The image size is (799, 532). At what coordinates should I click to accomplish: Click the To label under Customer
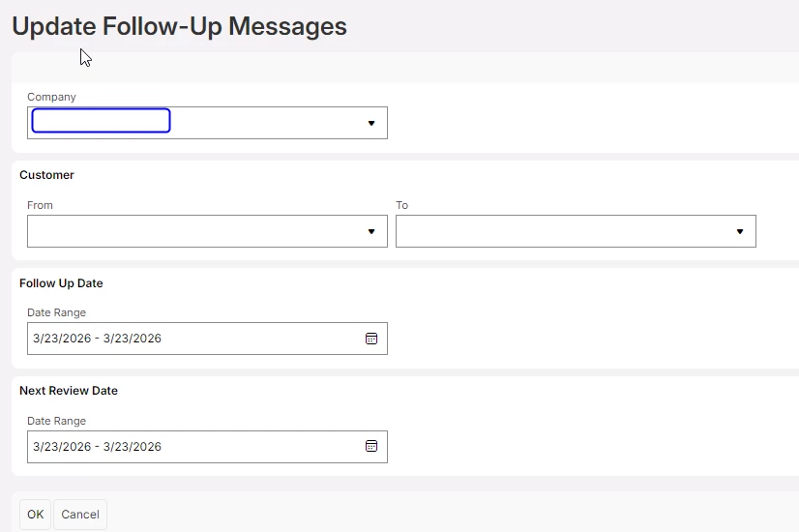coord(401,205)
